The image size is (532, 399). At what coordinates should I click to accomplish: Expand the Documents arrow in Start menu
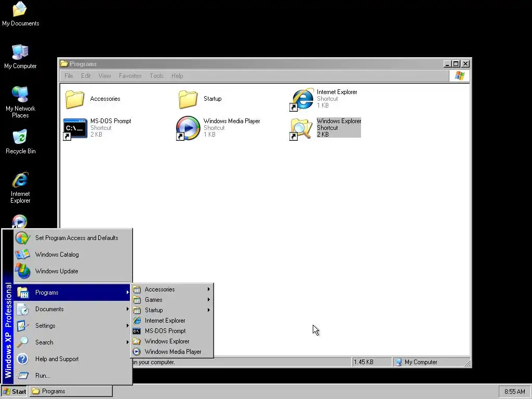128,309
